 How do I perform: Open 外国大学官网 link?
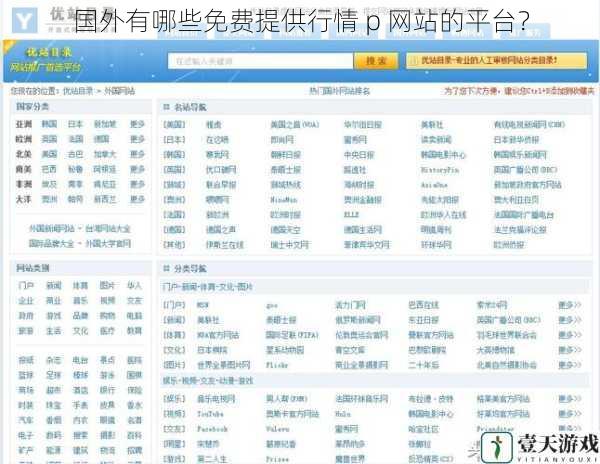108,244
